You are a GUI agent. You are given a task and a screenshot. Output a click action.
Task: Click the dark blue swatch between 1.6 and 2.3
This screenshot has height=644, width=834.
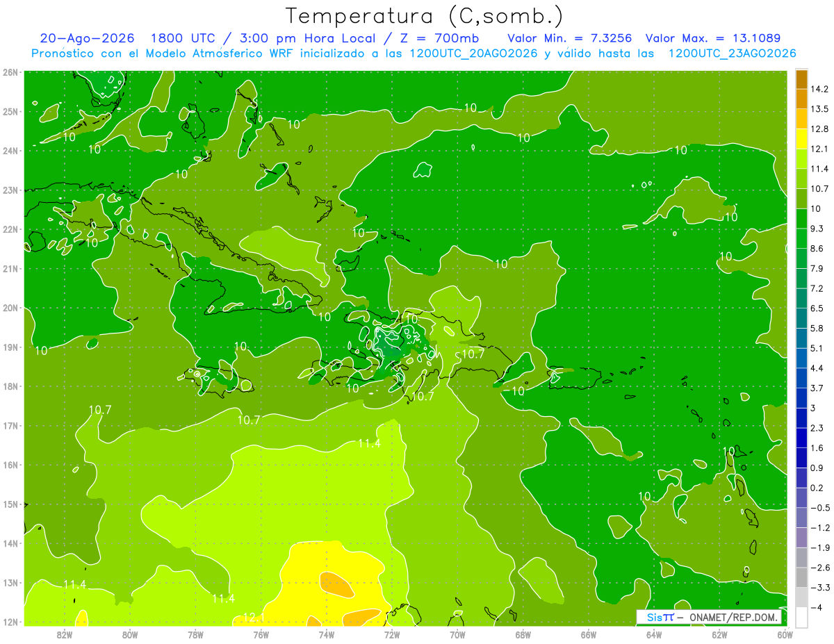click(x=801, y=438)
